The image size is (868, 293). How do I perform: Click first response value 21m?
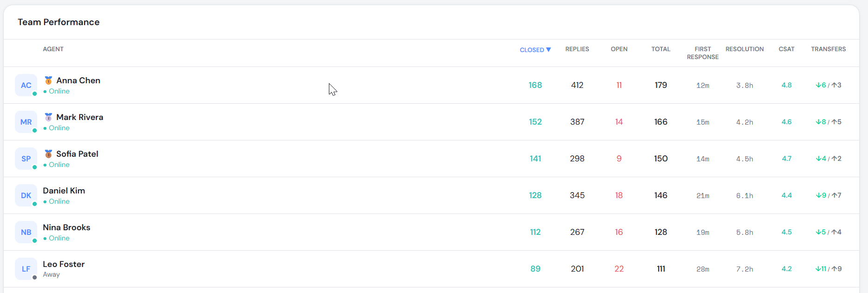click(x=703, y=196)
